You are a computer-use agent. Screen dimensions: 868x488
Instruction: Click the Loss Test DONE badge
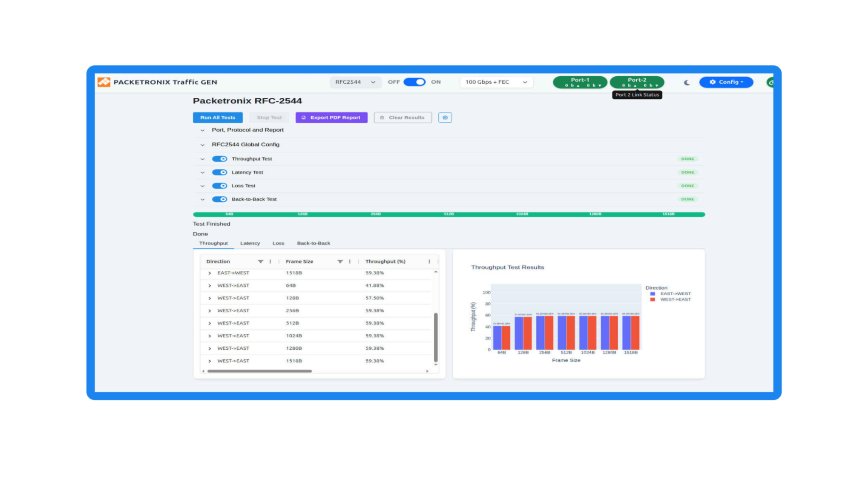(x=687, y=186)
